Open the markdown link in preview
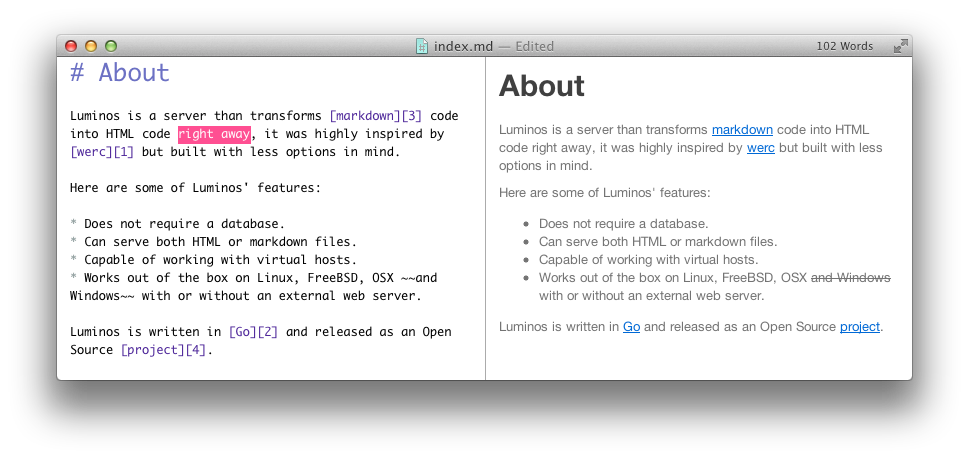 pyautogui.click(x=742, y=130)
